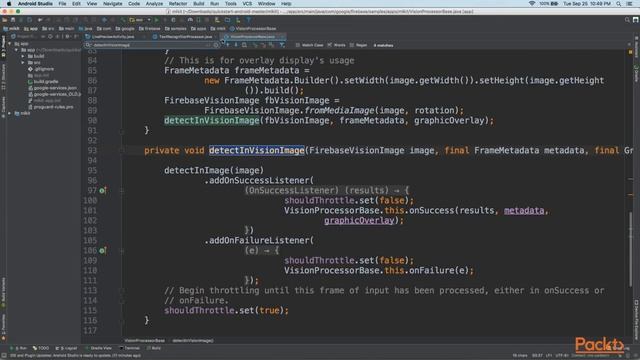Image resolution: width=640 pixels, height=360 pixels.
Task: Open the VCS menu
Action: coord(247,4)
